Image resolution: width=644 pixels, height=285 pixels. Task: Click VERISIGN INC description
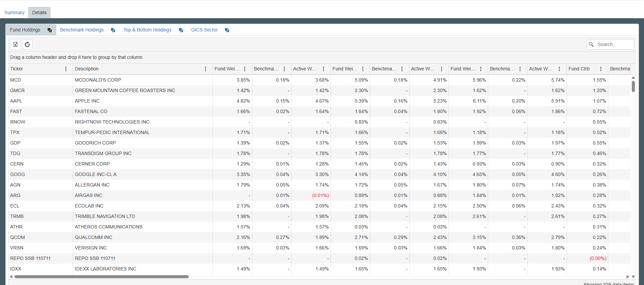click(91, 248)
